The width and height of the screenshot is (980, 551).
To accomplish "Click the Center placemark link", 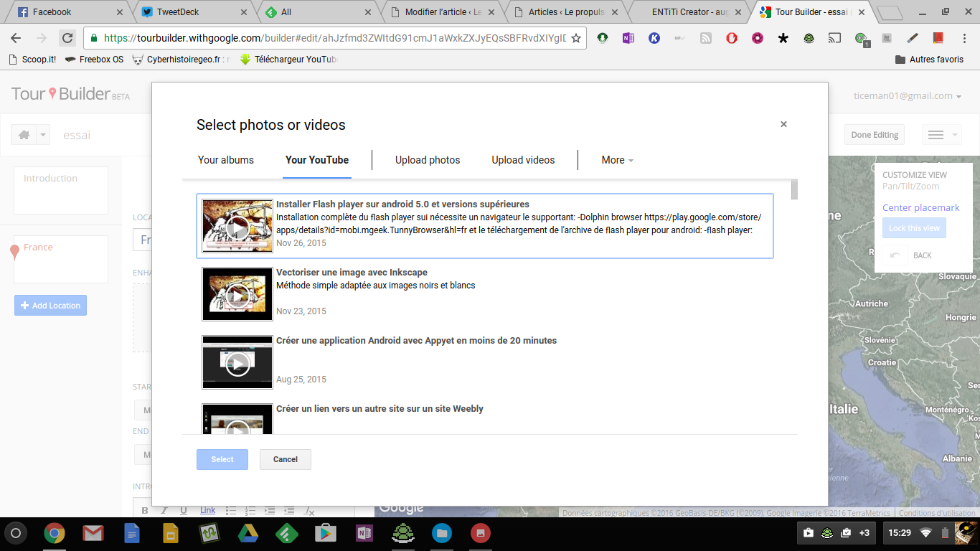I will tap(920, 208).
